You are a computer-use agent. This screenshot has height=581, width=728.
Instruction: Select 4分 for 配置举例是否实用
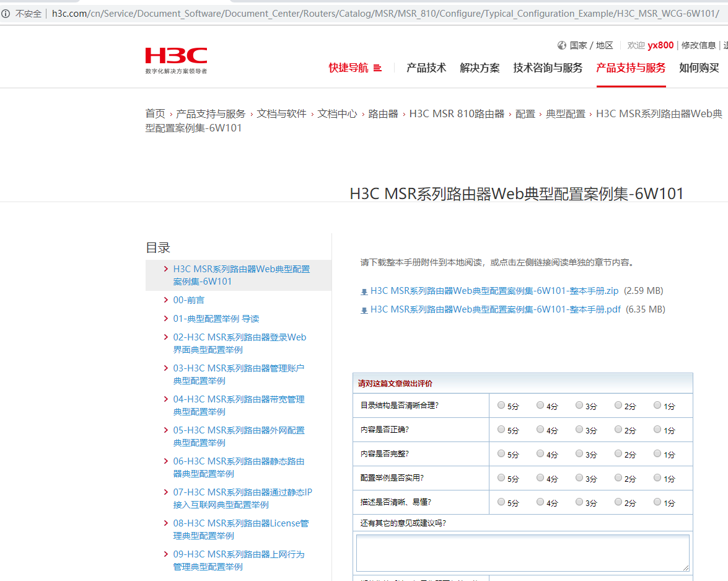pyautogui.click(x=540, y=478)
